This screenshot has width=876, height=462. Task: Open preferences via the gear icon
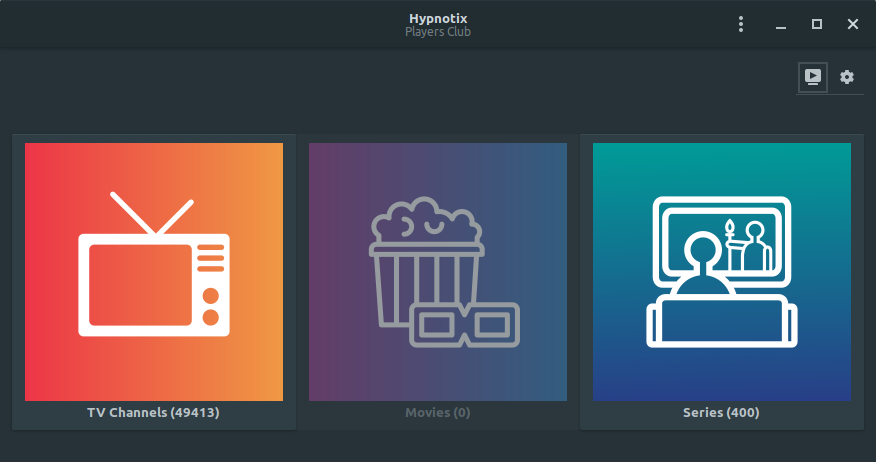click(847, 77)
